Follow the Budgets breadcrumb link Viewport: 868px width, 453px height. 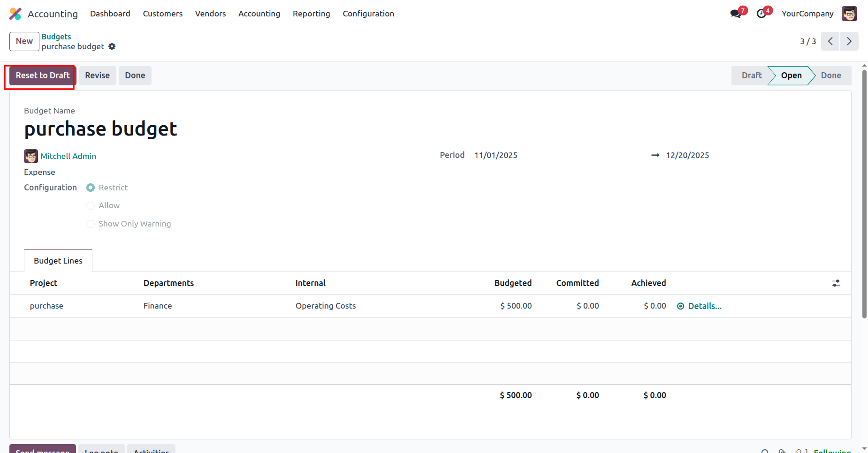pyautogui.click(x=56, y=37)
